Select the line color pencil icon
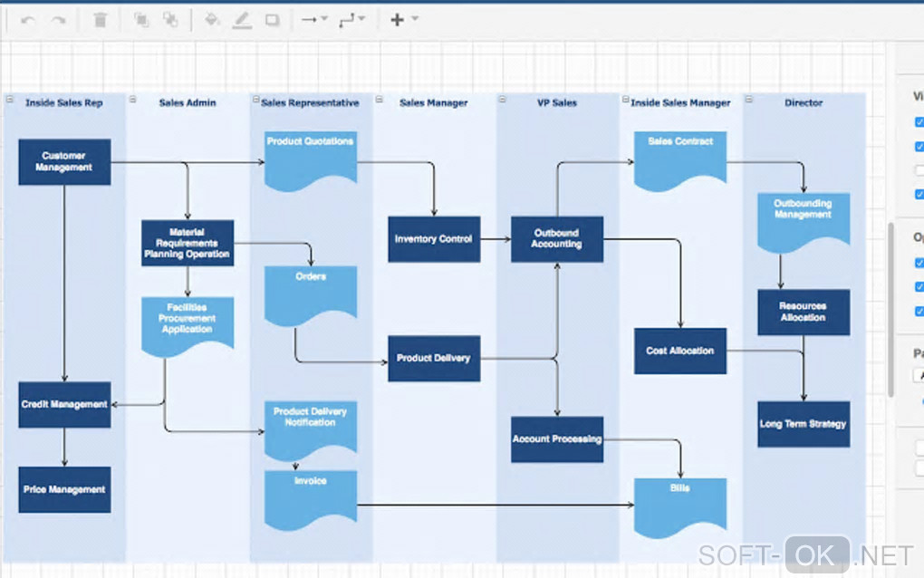Image resolution: width=924 pixels, height=578 pixels. tap(242, 21)
